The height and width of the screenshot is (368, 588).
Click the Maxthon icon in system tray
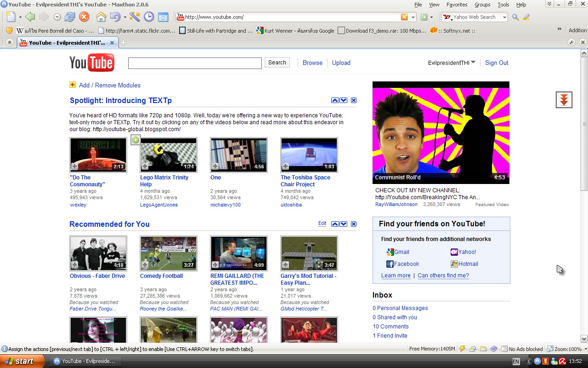coord(537,361)
